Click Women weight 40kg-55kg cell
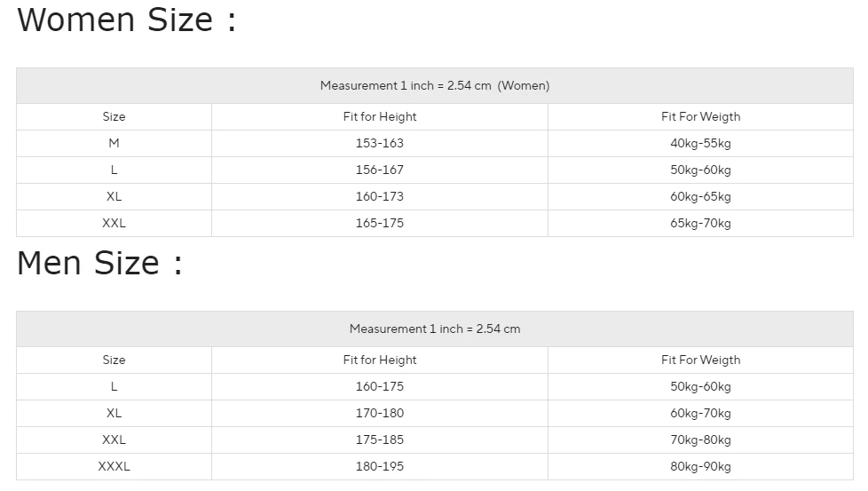 click(x=700, y=144)
